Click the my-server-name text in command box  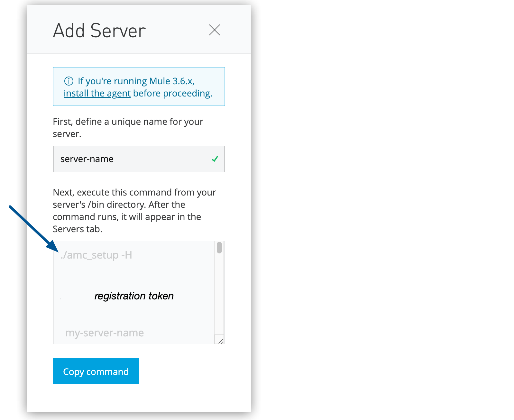click(104, 333)
